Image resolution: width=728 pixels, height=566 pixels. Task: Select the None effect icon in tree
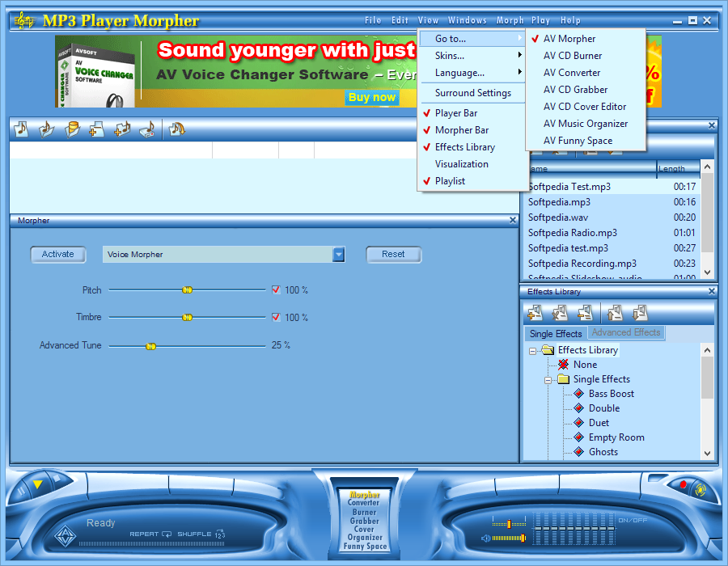point(563,364)
